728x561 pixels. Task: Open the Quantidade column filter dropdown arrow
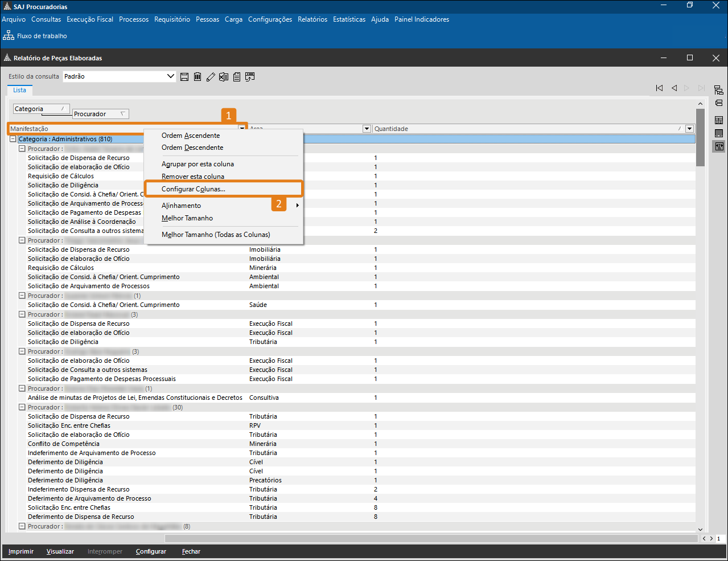point(690,129)
